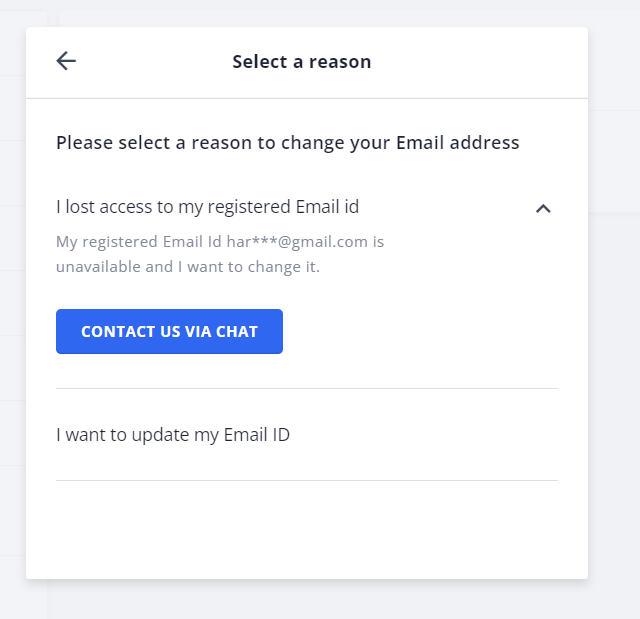Collapse the lost access reason chevron
640x619 pixels.
[543, 208]
